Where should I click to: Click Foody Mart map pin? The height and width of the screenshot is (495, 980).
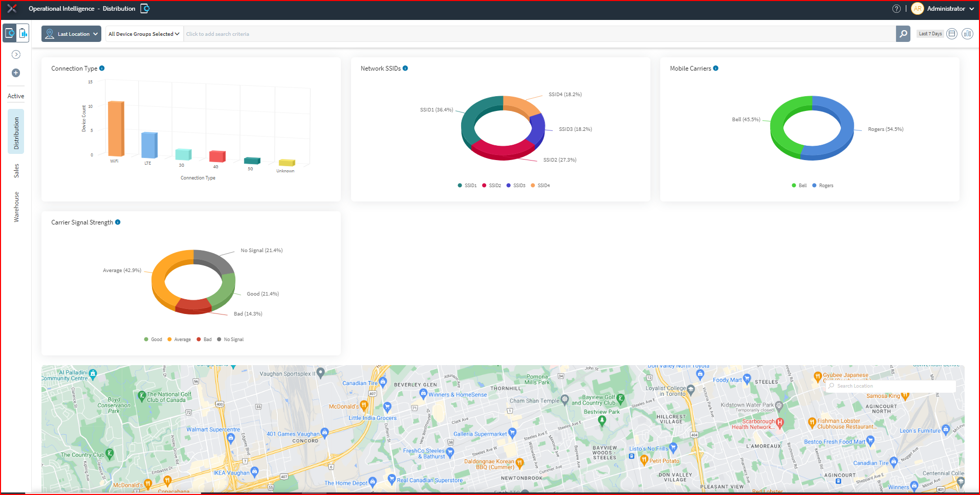(747, 378)
